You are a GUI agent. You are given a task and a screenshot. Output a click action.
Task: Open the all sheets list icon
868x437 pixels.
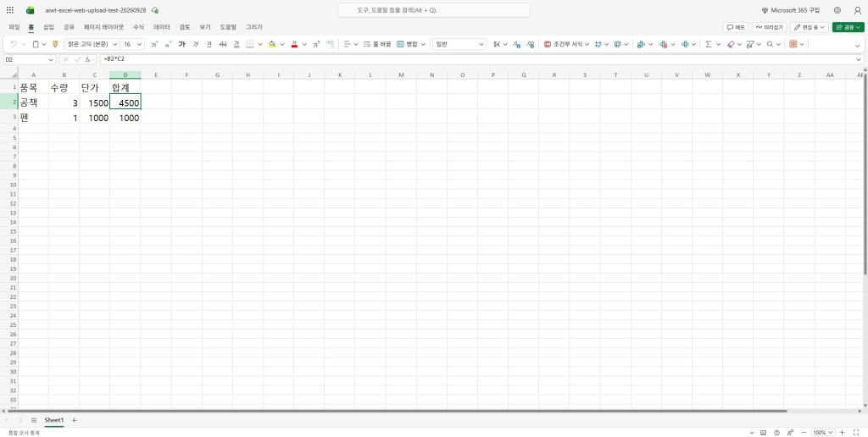pyautogui.click(x=34, y=420)
